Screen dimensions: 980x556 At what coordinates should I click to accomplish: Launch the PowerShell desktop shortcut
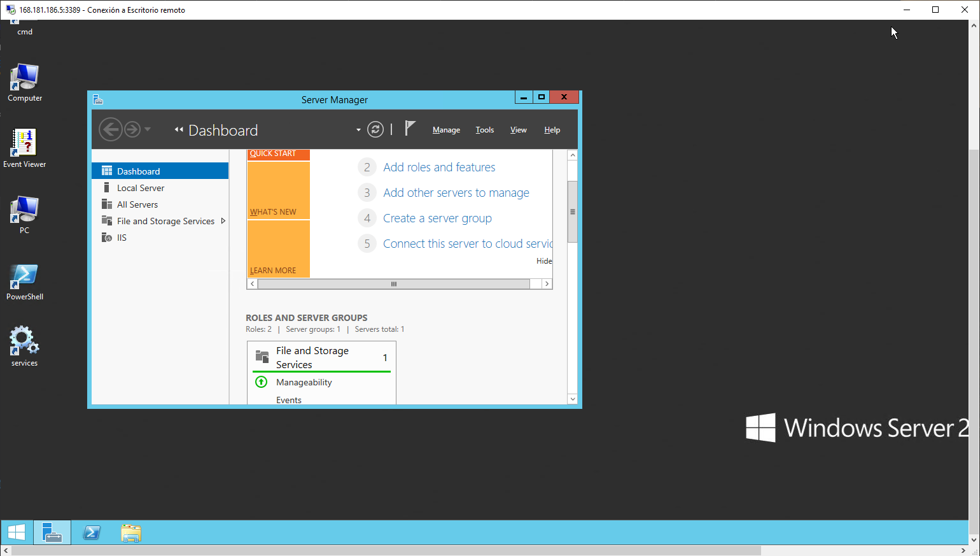pyautogui.click(x=25, y=282)
